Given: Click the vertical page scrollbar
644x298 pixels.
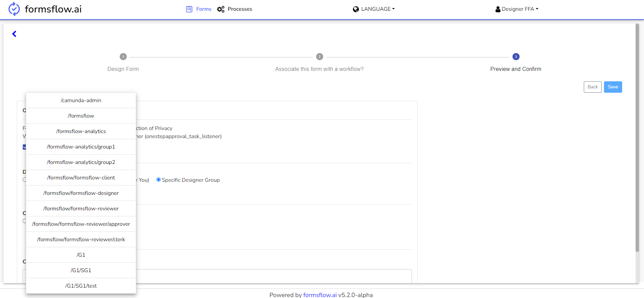Looking at the screenshot, I should pyautogui.click(x=637, y=138).
